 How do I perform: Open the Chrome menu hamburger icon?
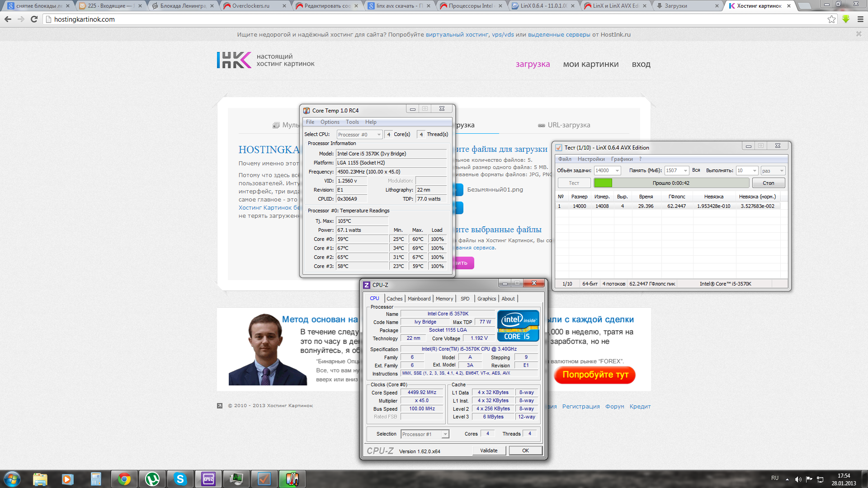point(860,19)
